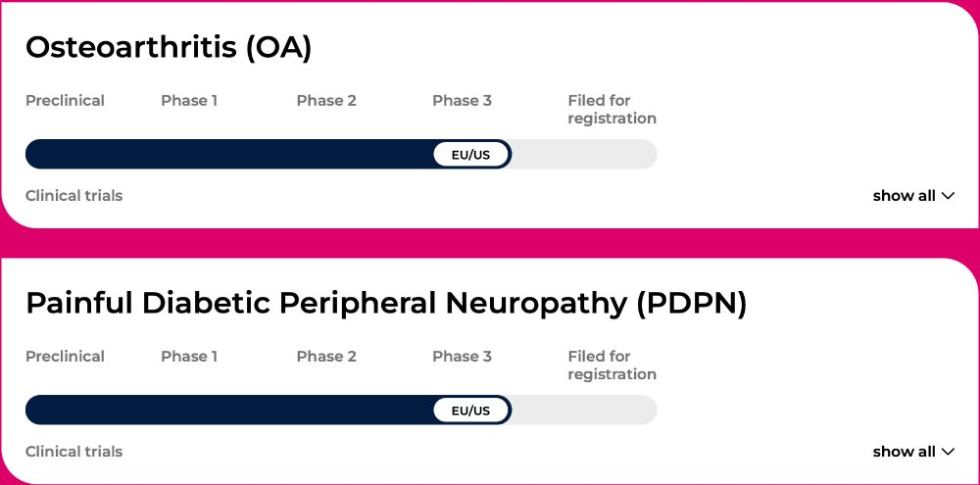Click Osteoarthritis progress bar filled section
The width and height of the screenshot is (980, 485).
point(225,155)
